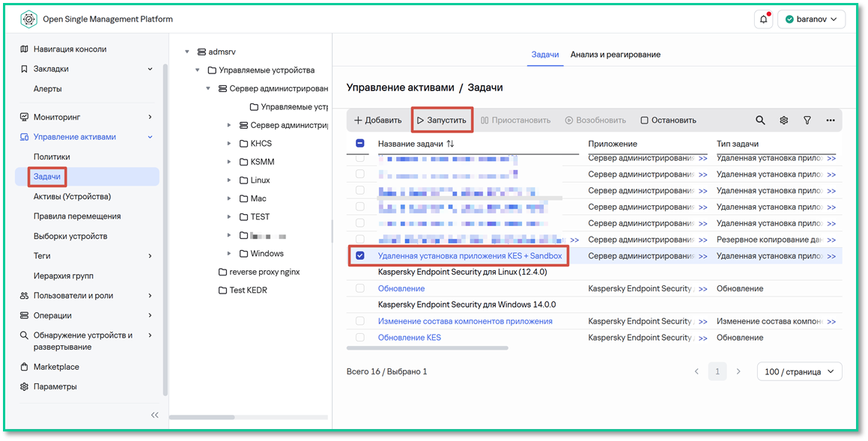The height and width of the screenshot is (441, 868).
Task: Click the Остановить button
Action: (x=668, y=120)
